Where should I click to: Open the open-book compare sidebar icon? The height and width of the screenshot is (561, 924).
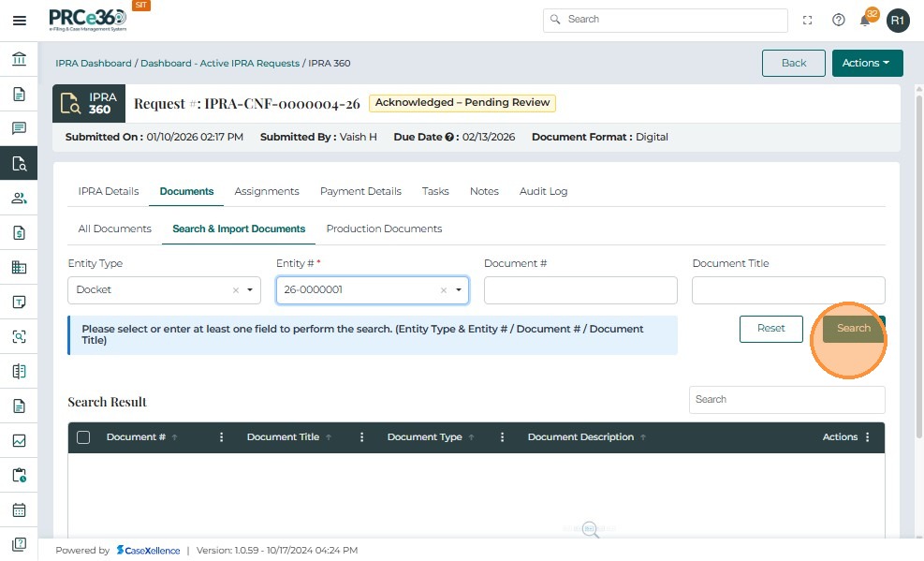(19, 371)
